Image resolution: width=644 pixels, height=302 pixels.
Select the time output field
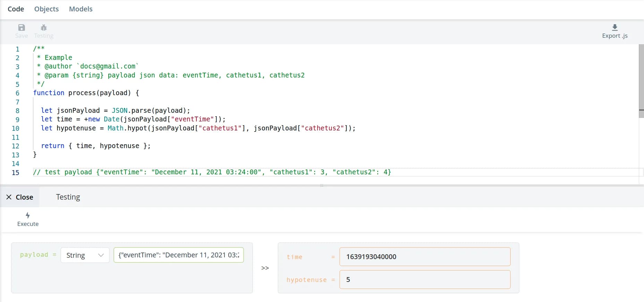[x=425, y=257]
